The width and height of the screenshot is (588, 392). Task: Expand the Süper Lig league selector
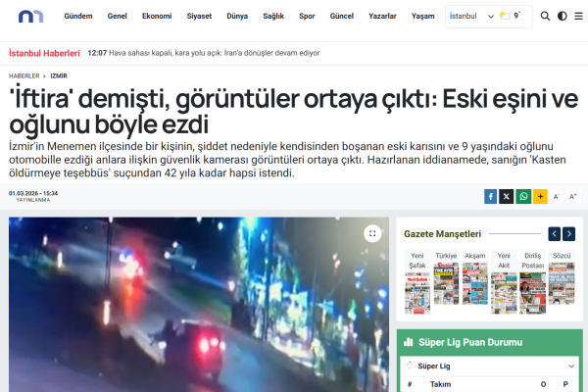pos(489,366)
